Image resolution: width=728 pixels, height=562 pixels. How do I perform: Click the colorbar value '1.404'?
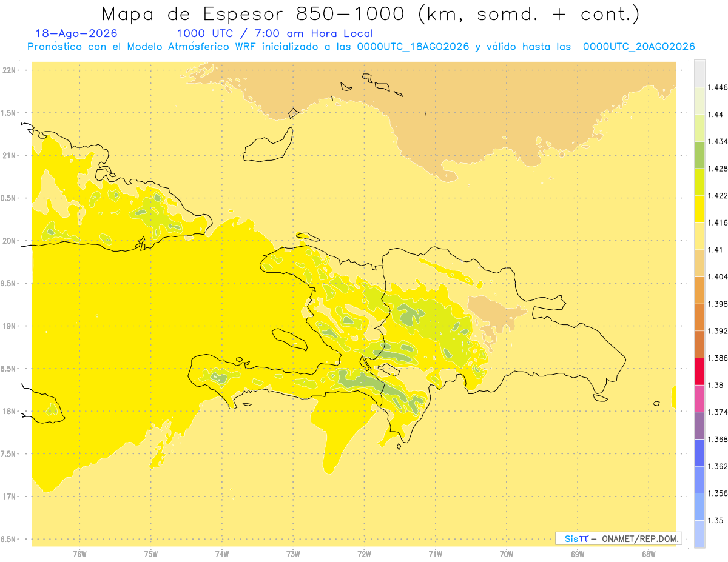(717, 276)
